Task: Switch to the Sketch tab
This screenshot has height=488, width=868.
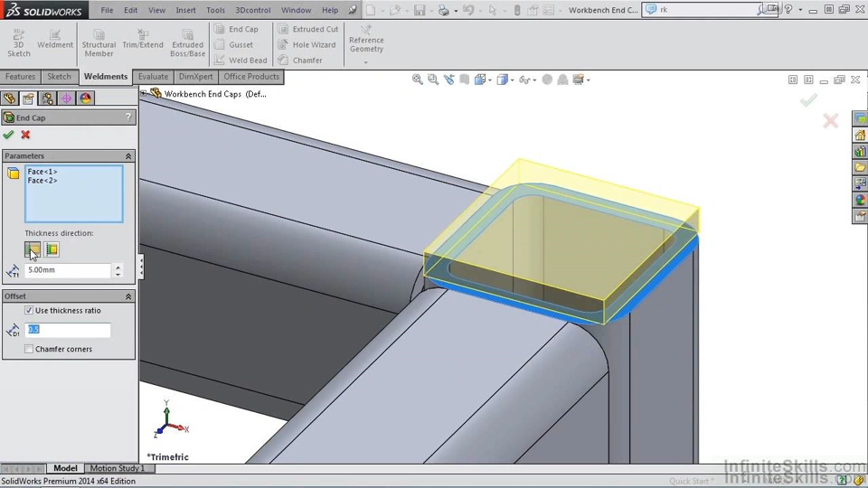Action: coord(59,76)
